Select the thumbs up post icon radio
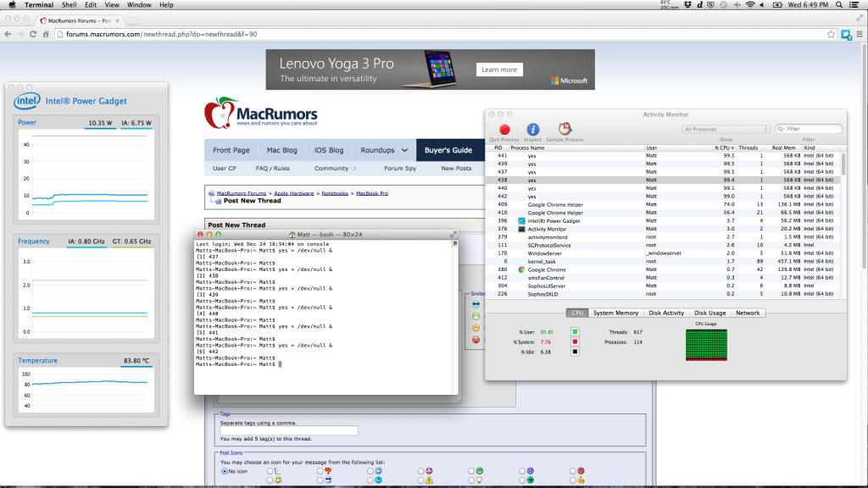Screen dimensions: 868x488 (573, 480)
